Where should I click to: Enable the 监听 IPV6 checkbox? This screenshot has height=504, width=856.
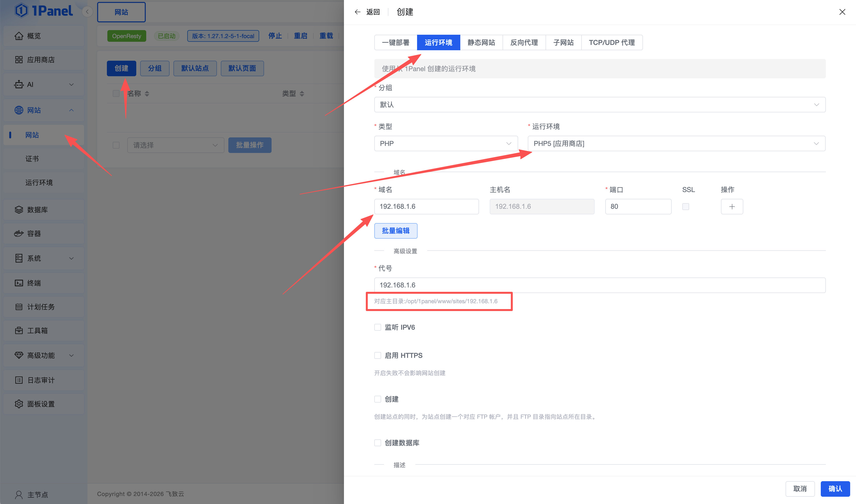[377, 328]
